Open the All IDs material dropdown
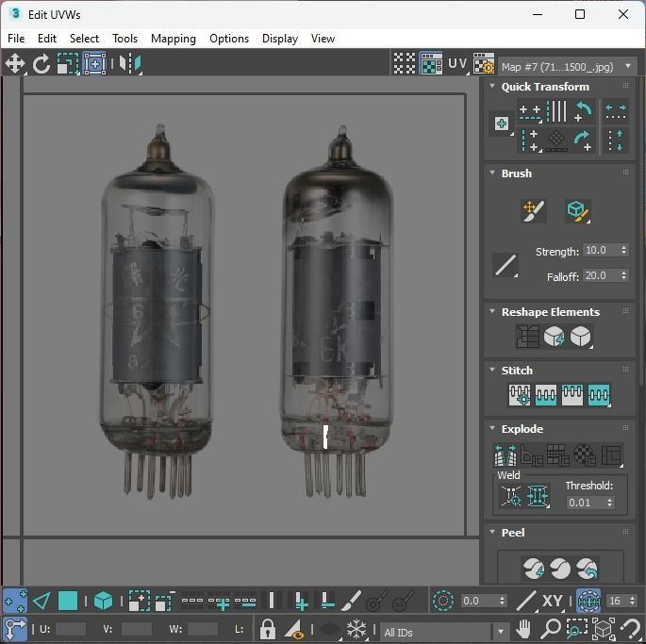The height and width of the screenshot is (644, 646). 443,632
